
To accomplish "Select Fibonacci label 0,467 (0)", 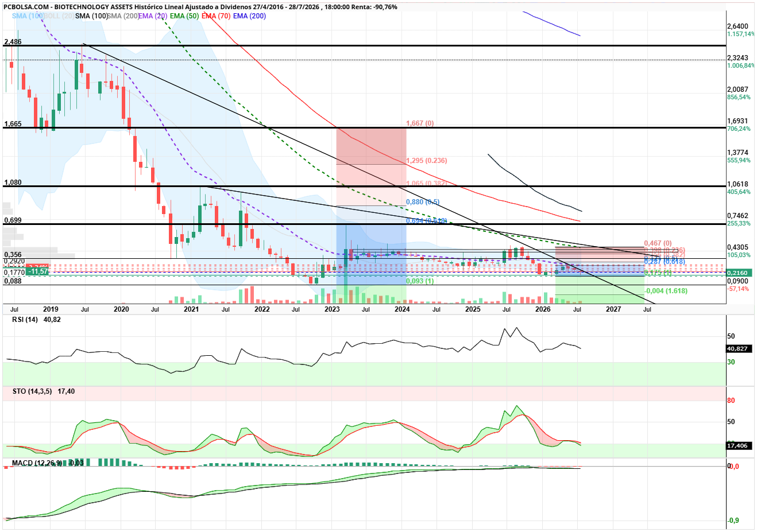I will pyautogui.click(x=658, y=243).
